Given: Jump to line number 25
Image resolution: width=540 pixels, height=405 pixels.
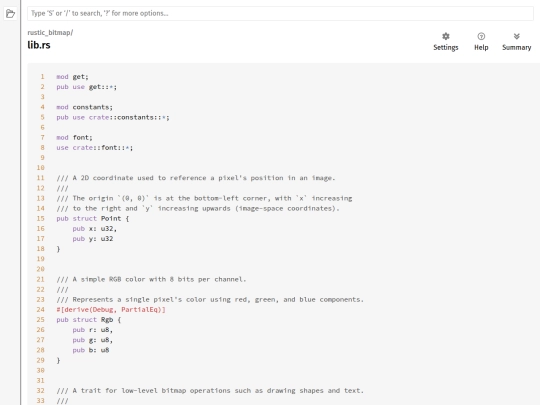Looking at the screenshot, I should pyautogui.click(x=41, y=320).
